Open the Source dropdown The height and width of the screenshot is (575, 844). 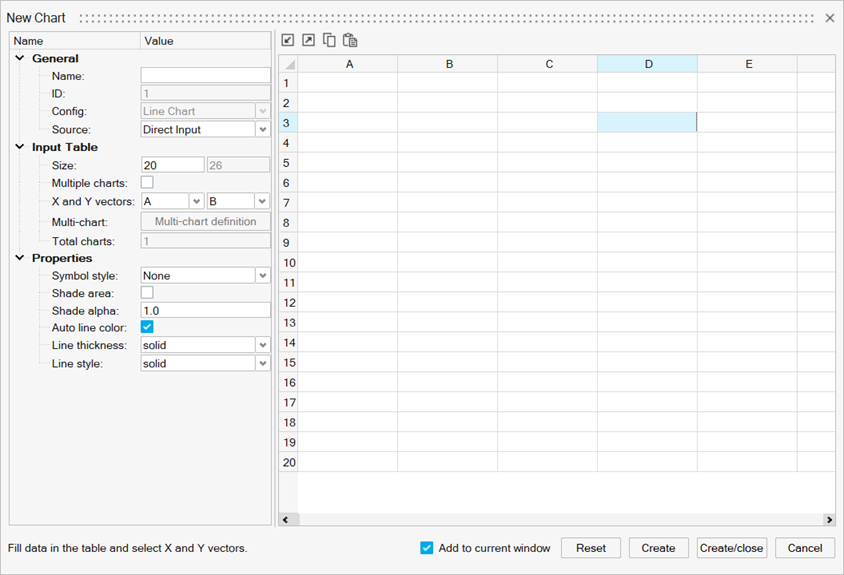click(263, 129)
